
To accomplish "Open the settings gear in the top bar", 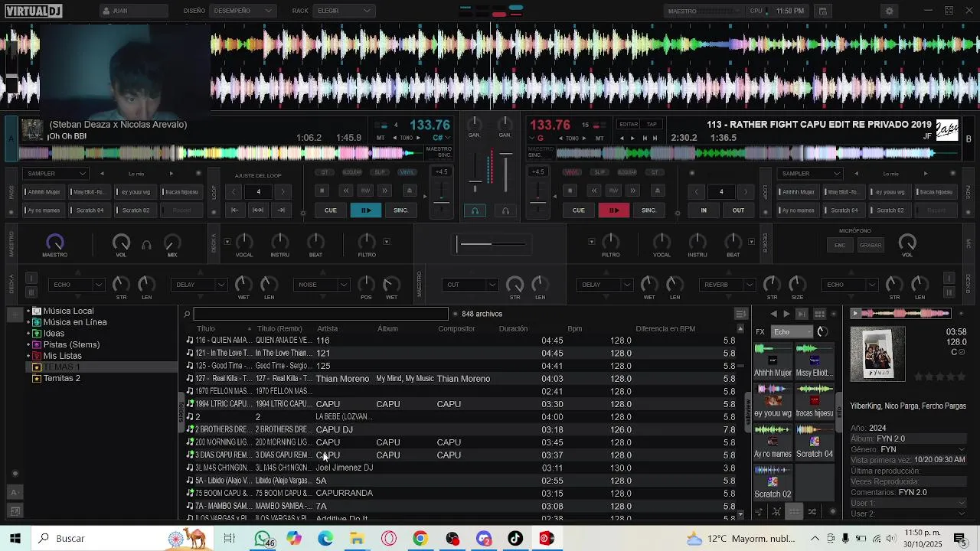I will click(889, 11).
